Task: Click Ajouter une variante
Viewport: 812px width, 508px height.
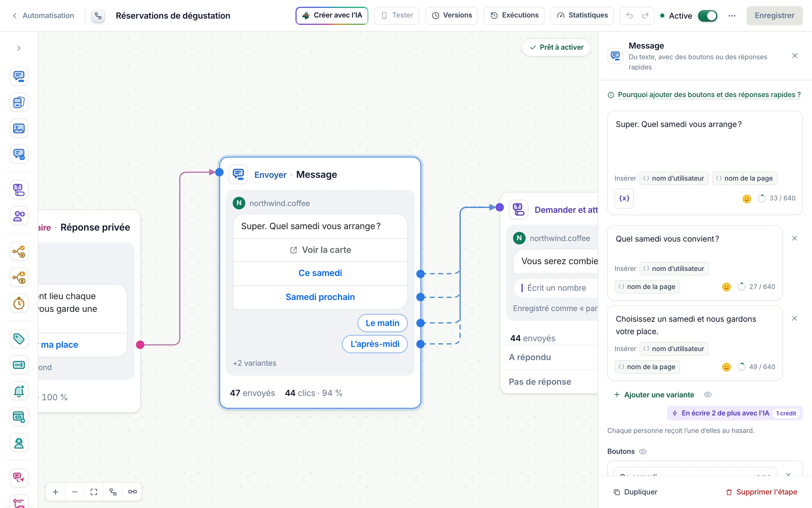Action: pyautogui.click(x=654, y=395)
